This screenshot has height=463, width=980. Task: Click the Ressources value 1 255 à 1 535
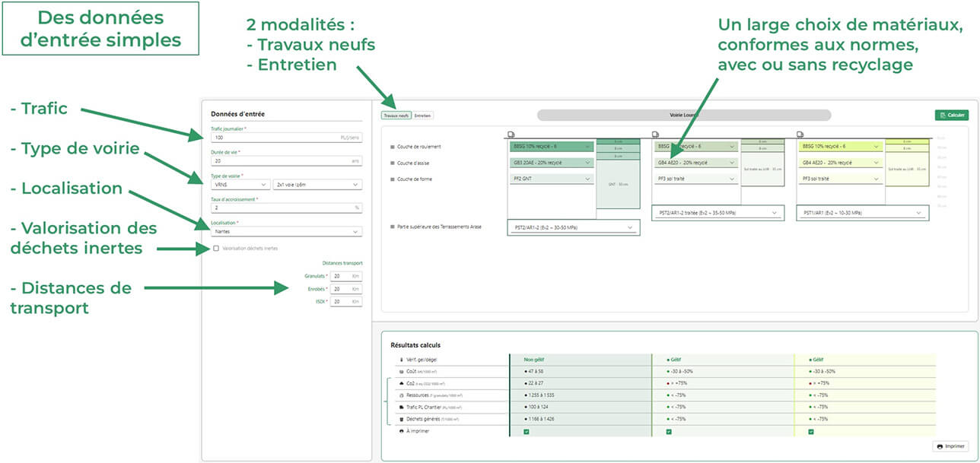[540, 395]
